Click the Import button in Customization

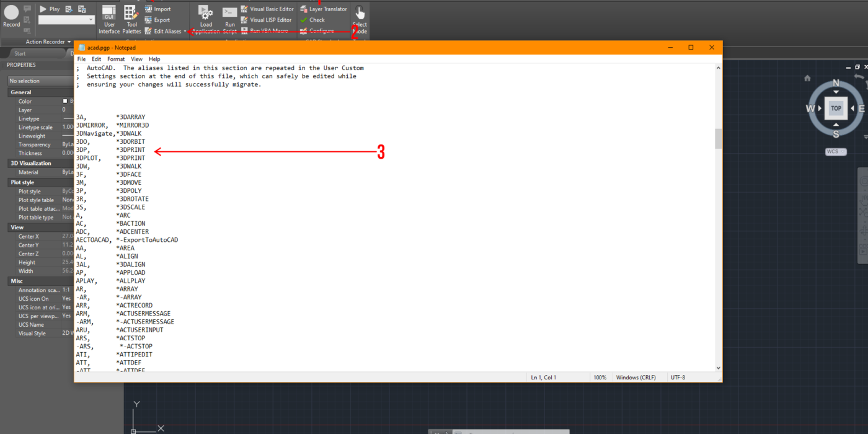pos(162,9)
